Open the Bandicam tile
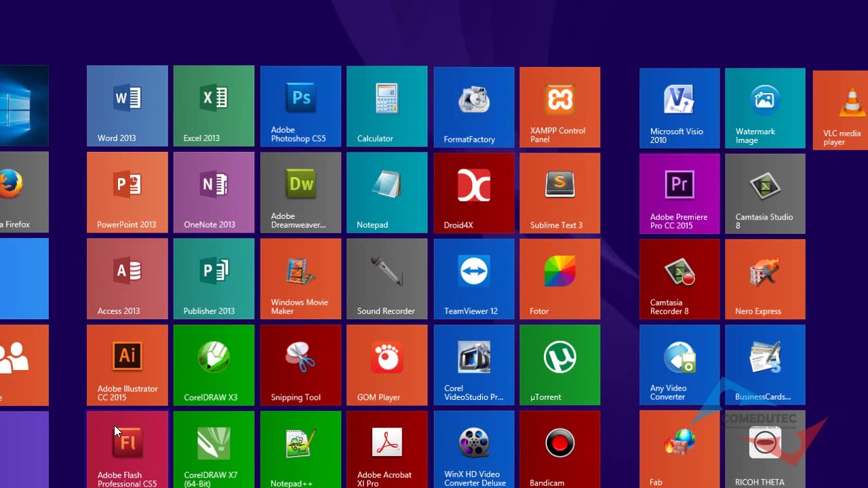The height and width of the screenshot is (488, 868). pyautogui.click(x=560, y=449)
